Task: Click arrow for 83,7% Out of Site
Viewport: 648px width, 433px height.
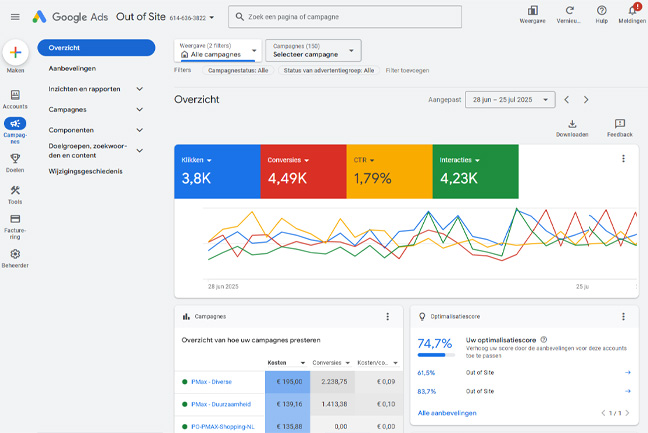Action: (x=628, y=391)
